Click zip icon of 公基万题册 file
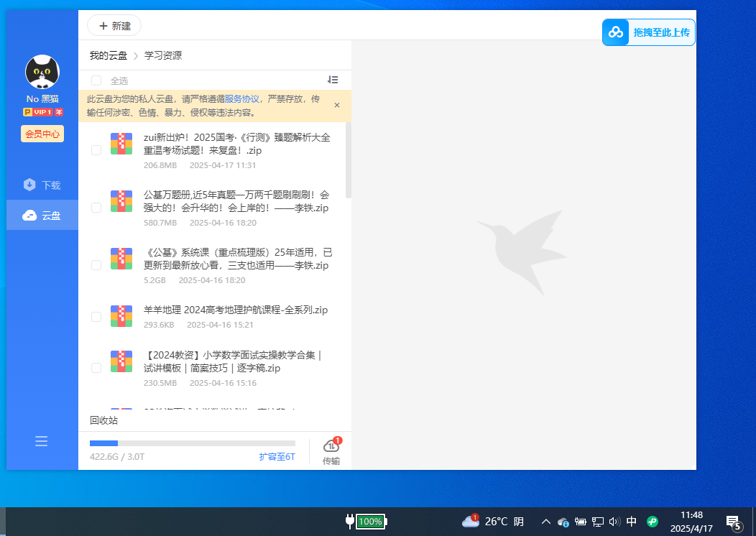 121,201
